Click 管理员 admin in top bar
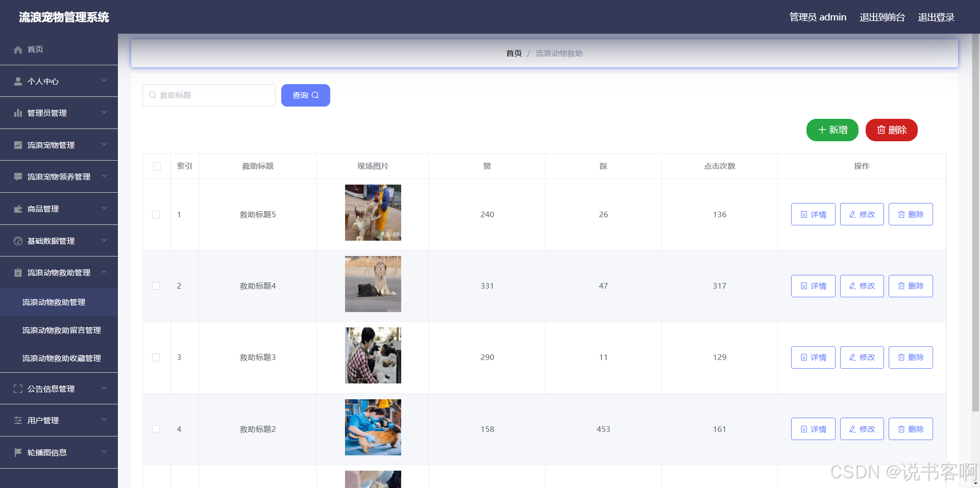980x488 pixels. pos(818,17)
